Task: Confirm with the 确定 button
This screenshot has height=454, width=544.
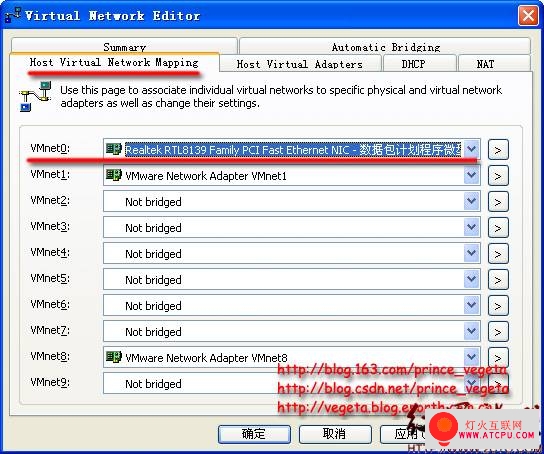Action: (x=254, y=434)
